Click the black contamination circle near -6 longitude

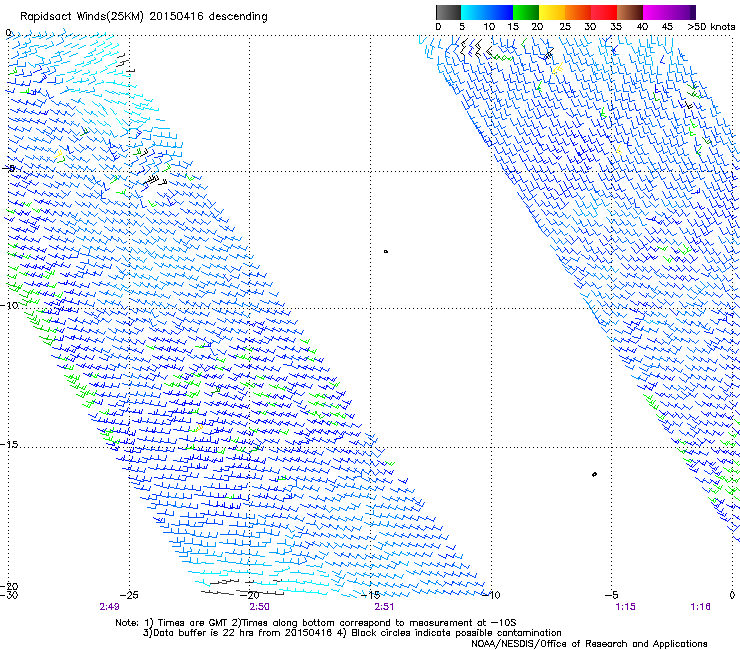pyautogui.click(x=594, y=474)
